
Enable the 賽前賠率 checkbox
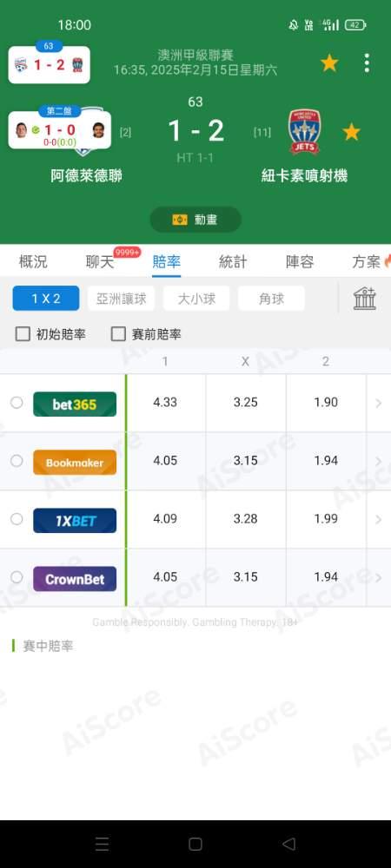point(118,334)
